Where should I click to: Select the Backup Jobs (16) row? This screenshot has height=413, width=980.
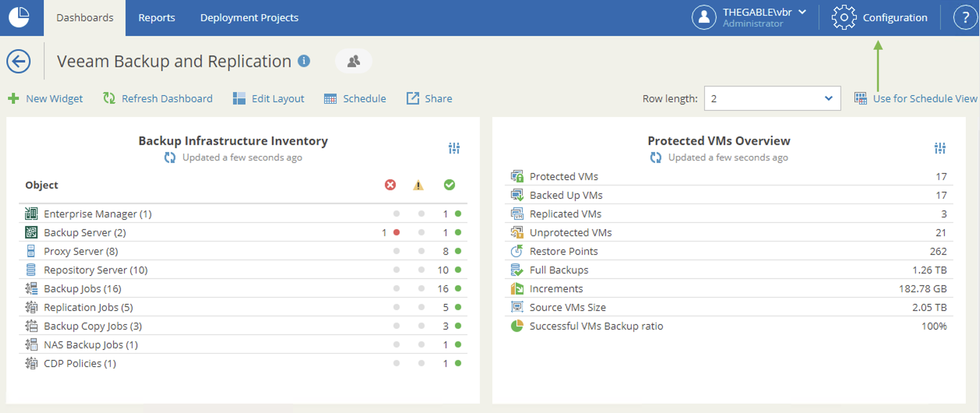[x=243, y=288]
